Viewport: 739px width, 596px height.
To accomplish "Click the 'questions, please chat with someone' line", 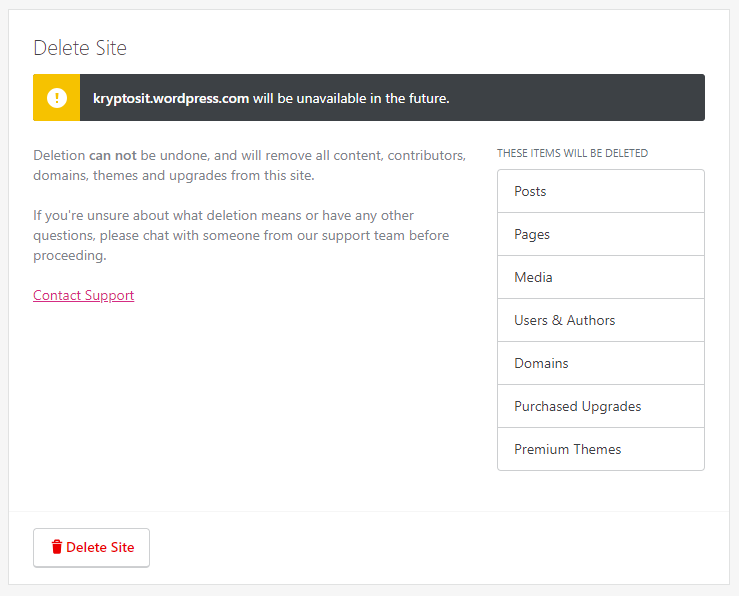I will 240,235.
